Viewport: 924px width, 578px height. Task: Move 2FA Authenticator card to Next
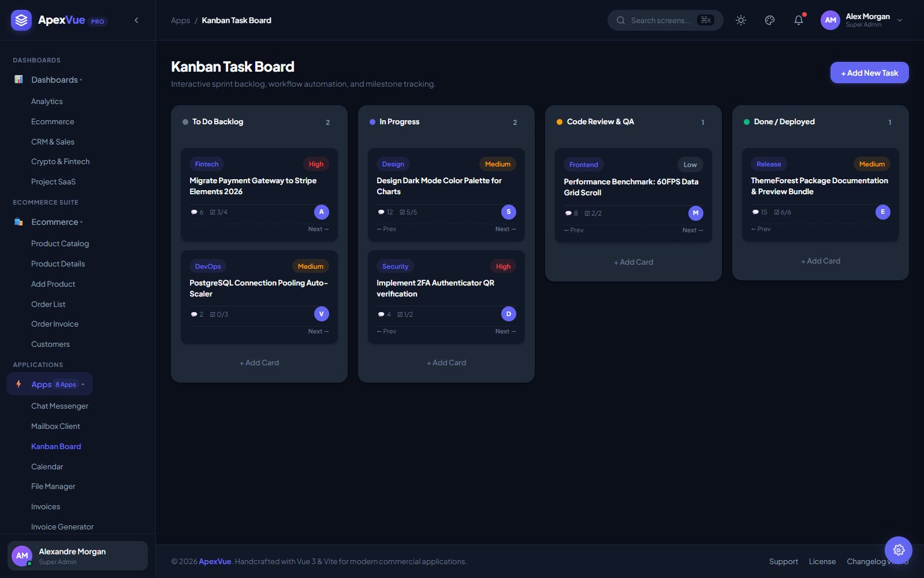click(x=505, y=331)
